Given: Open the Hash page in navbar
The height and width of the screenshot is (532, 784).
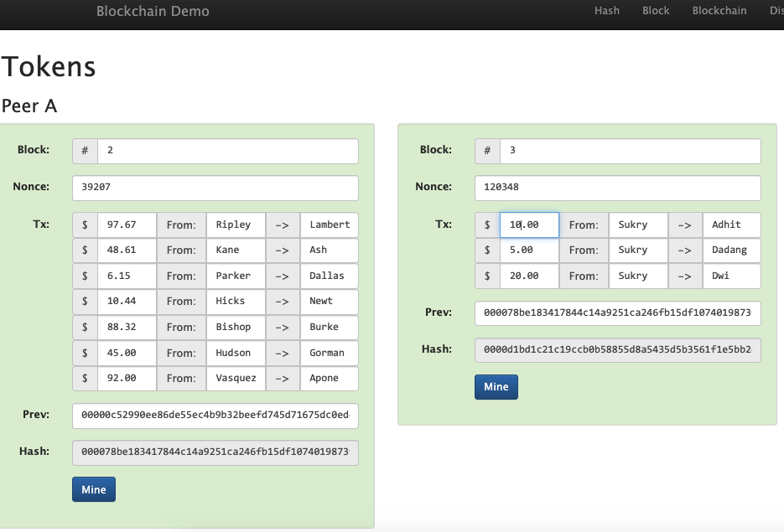Looking at the screenshot, I should click(606, 11).
